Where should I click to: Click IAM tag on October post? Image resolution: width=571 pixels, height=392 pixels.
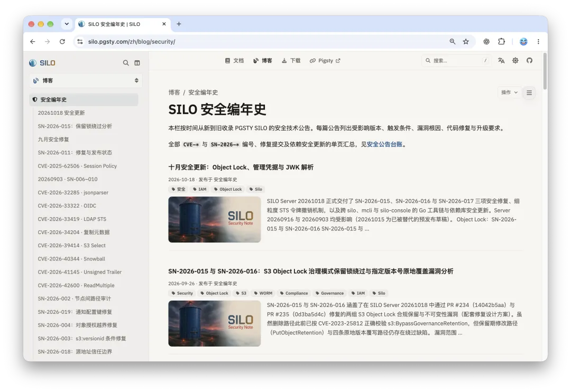point(199,189)
